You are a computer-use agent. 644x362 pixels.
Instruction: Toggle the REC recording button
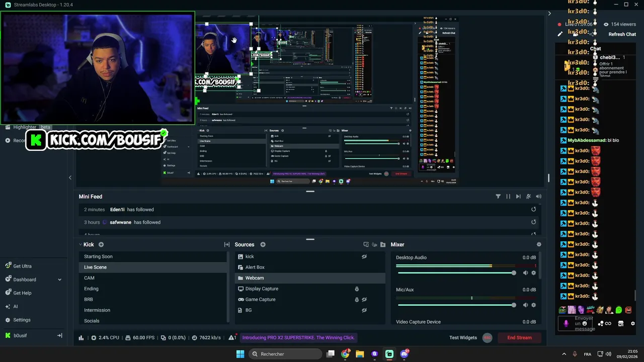(487, 338)
